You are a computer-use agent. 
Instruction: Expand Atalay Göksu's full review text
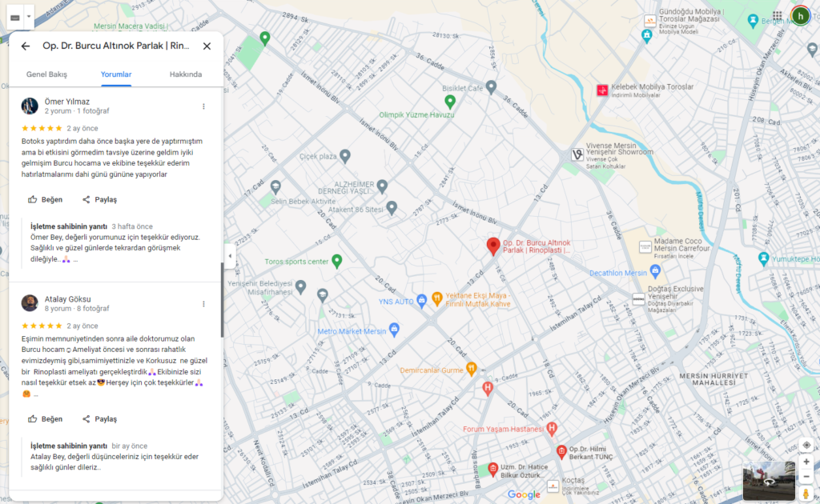coord(36,395)
